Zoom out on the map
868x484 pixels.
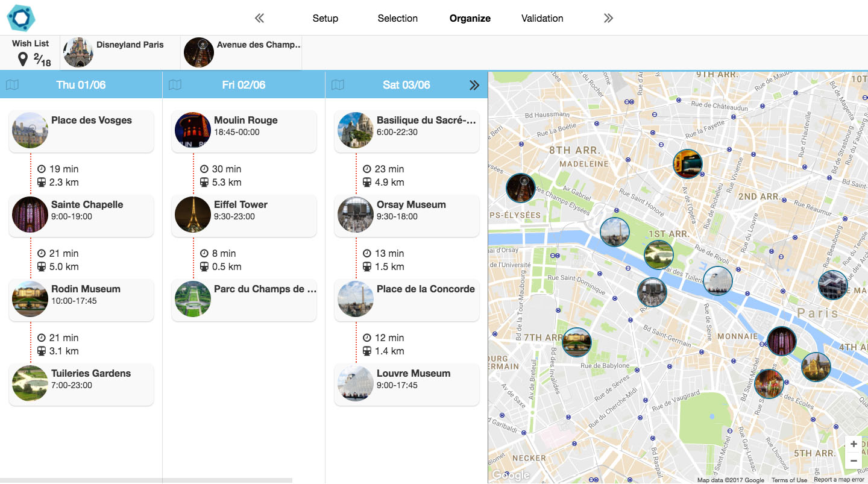click(854, 461)
